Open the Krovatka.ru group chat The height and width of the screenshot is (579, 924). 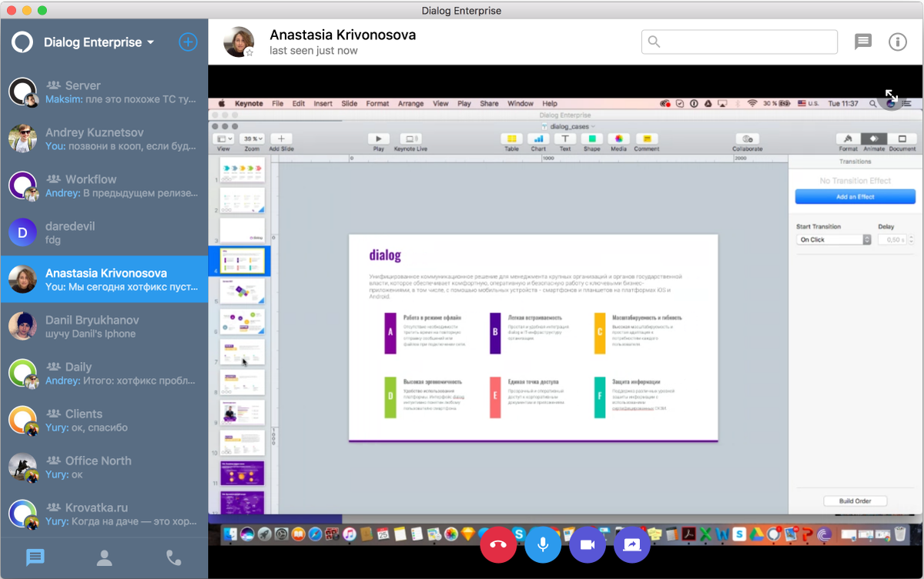pyautogui.click(x=104, y=514)
